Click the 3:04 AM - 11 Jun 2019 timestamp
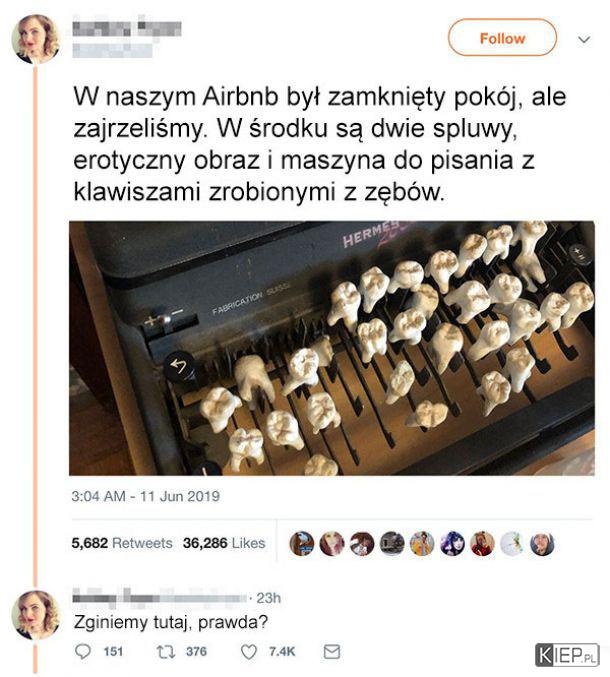The width and height of the screenshot is (610, 677). click(145, 496)
